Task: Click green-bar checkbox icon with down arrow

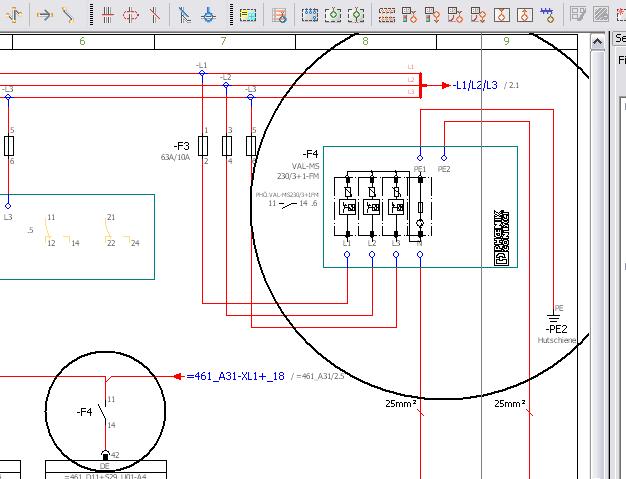Action: pyautogui.click(x=432, y=15)
